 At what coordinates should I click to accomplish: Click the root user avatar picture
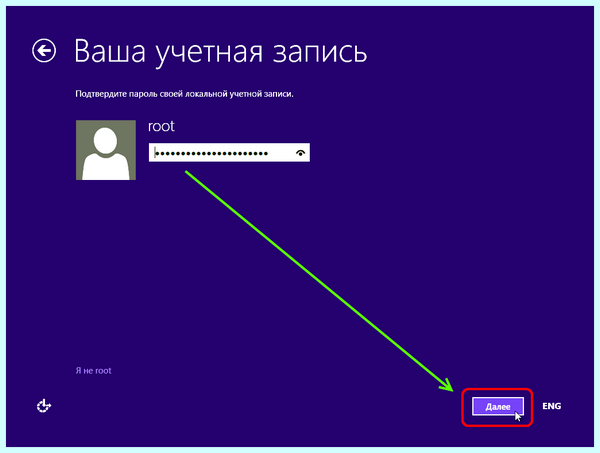tap(106, 150)
